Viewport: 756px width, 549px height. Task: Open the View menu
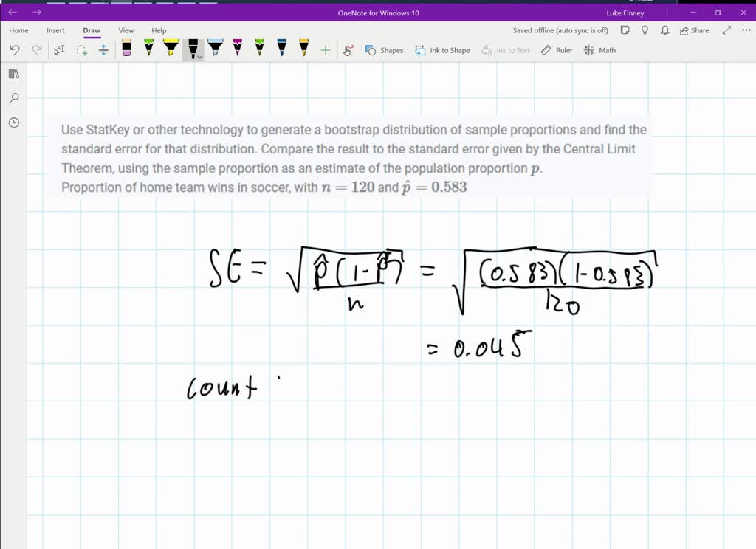coord(126,30)
